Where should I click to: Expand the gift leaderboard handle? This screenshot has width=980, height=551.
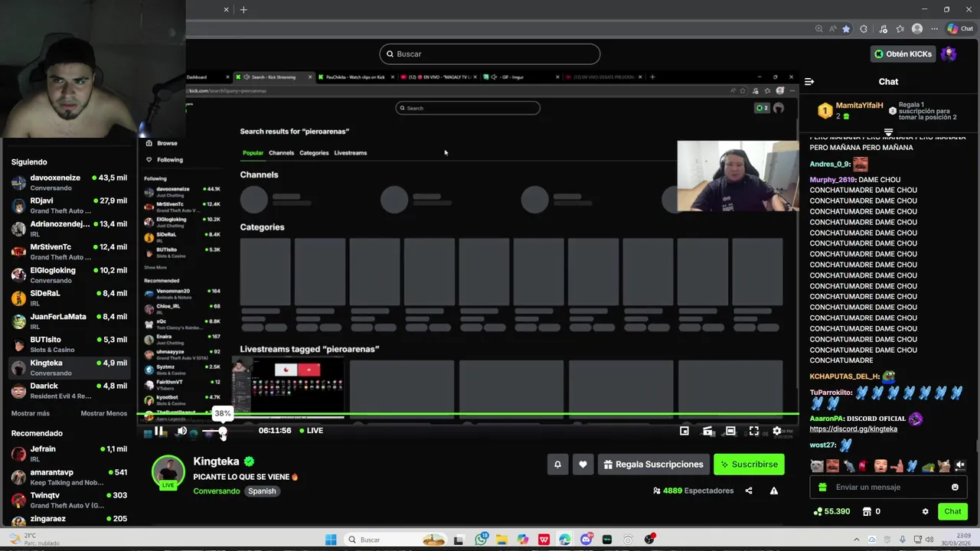point(888,132)
